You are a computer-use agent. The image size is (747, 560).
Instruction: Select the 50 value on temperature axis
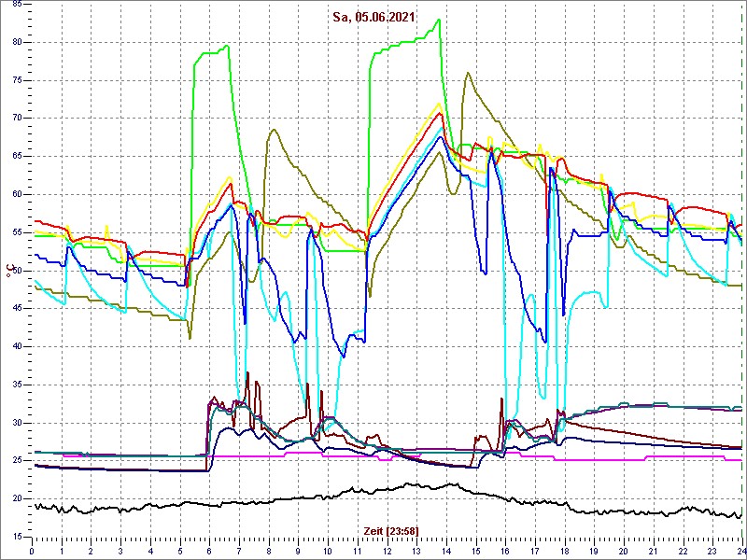point(17,271)
